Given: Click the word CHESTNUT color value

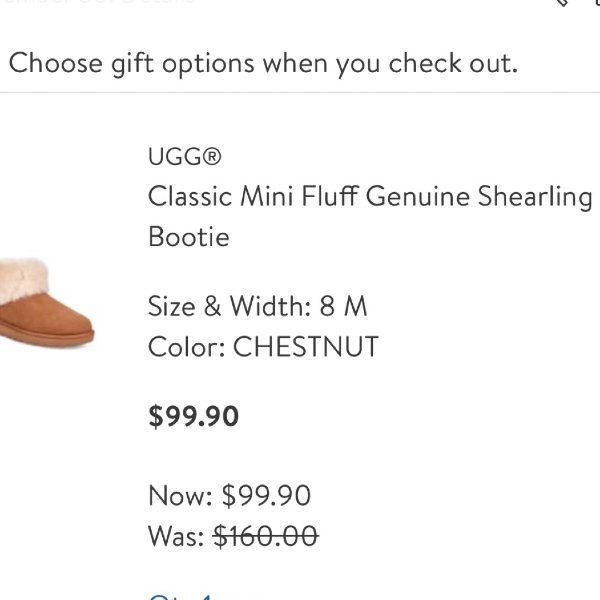Looking at the screenshot, I should [306, 347].
